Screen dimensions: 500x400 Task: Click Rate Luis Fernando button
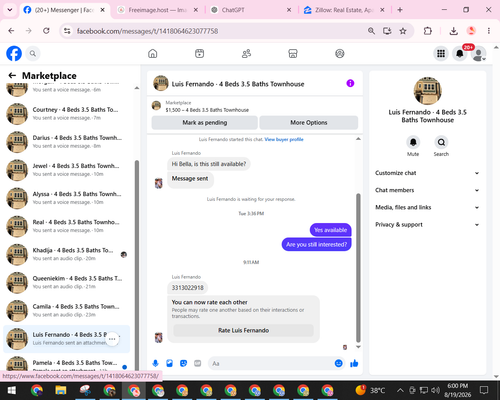(243, 330)
